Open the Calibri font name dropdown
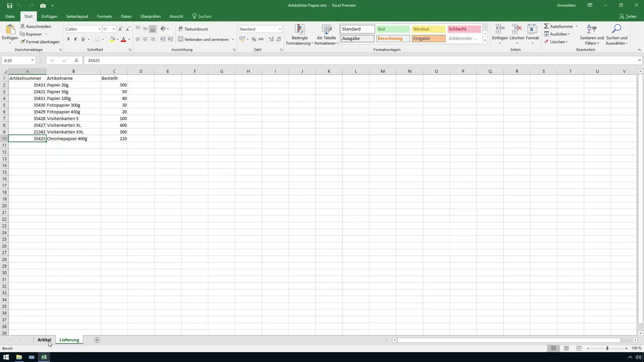 coord(99,29)
